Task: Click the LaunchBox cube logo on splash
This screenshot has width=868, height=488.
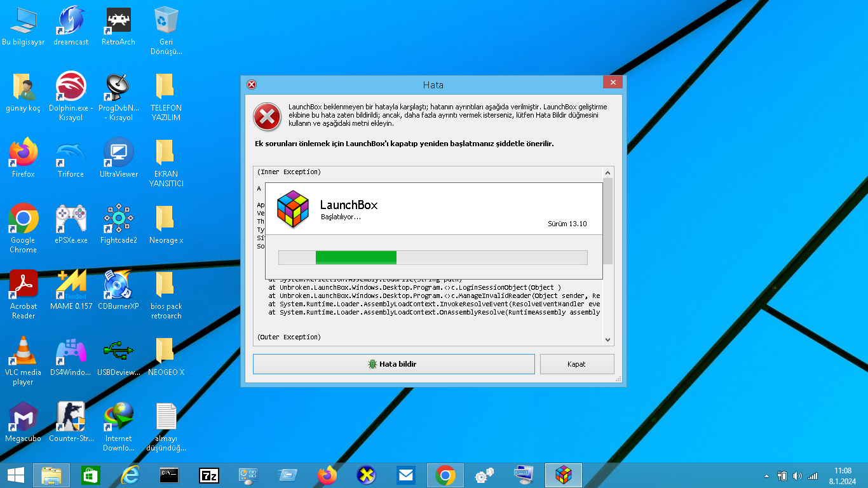Action: tap(293, 210)
